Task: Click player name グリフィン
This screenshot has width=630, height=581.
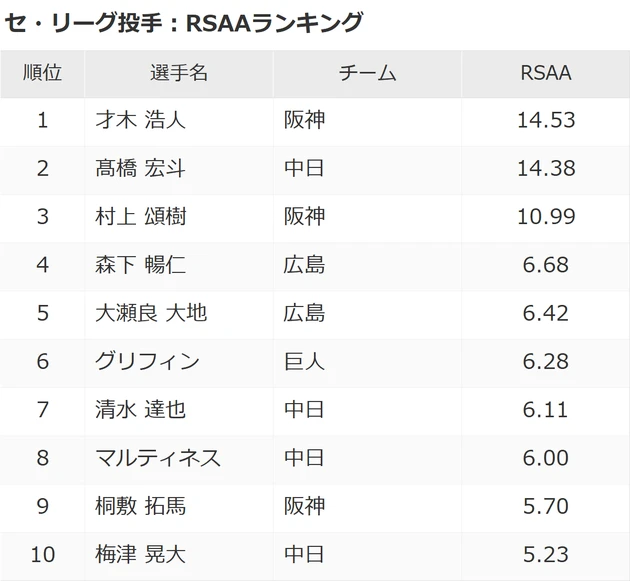Action: pyautogui.click(x=148, y=361)
